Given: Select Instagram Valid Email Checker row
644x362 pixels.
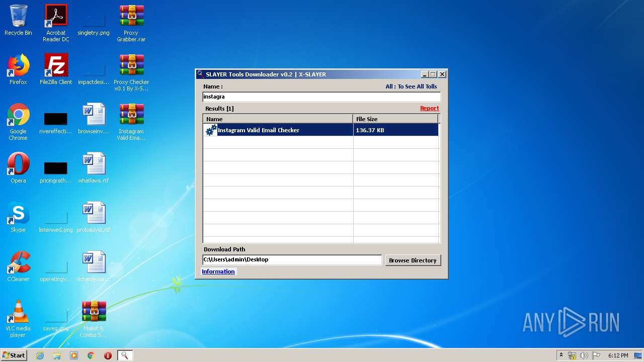Looking at the screenshot, I should (320, 130).
